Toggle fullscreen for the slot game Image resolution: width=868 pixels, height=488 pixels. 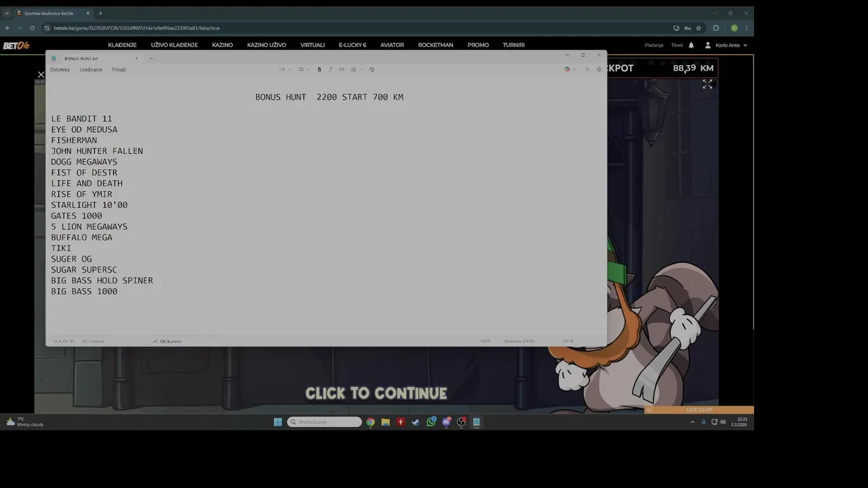[707, 84]
